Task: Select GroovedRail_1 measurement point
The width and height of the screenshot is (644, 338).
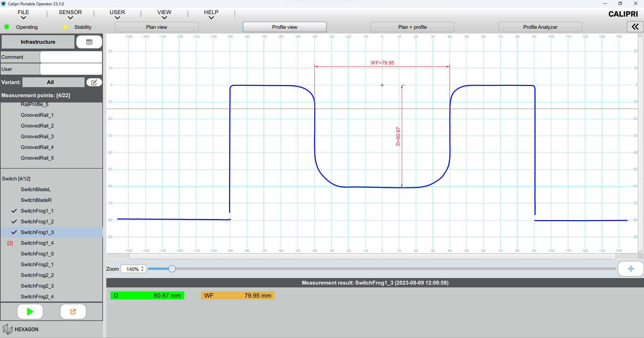Action: point(37,115)
